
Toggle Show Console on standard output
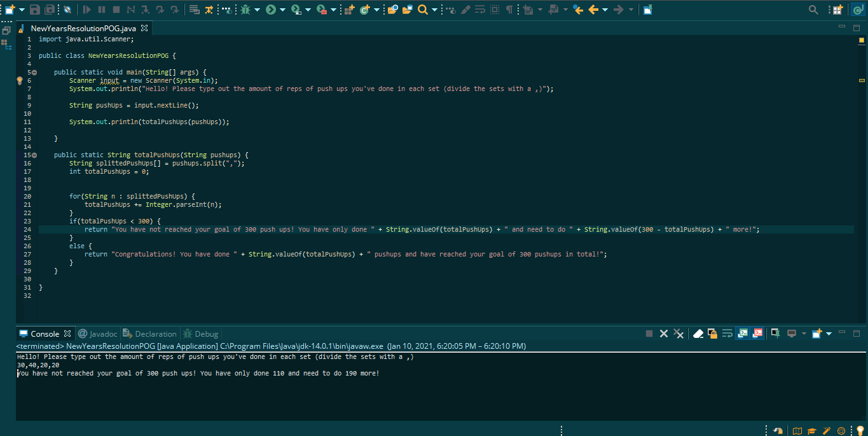pyautogui.click(x=743, y=334)
